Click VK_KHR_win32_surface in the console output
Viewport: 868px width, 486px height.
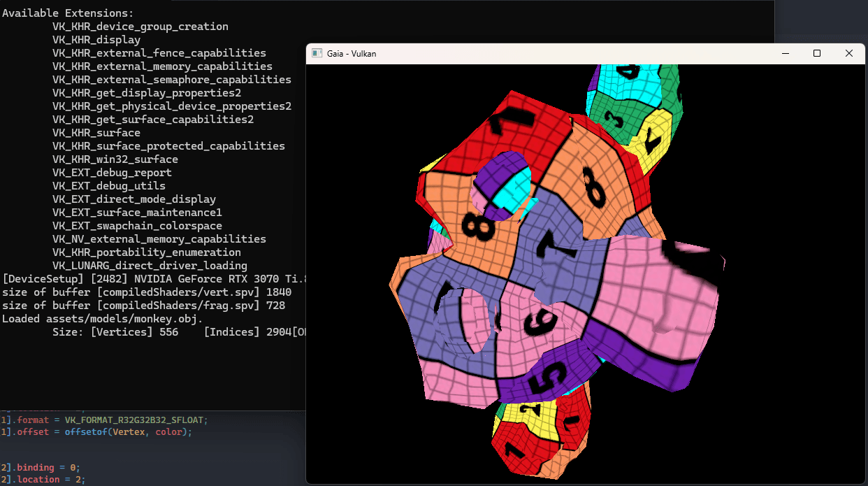[115, 159]
